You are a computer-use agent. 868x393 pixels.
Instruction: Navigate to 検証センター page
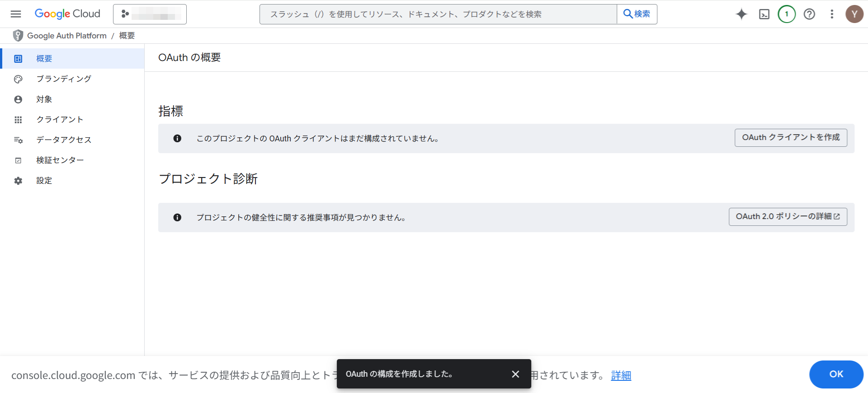(60, 160)
